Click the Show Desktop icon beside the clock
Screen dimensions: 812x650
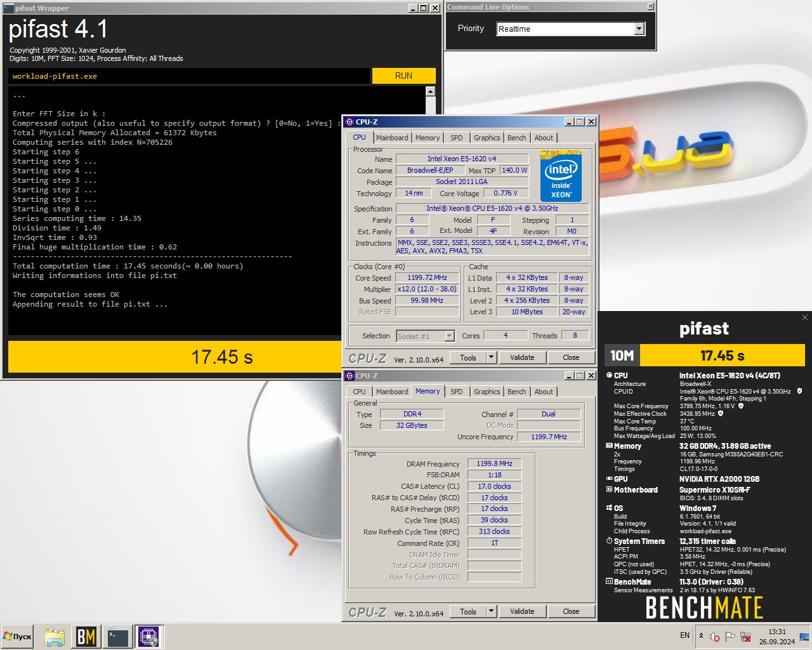pos(804,637)
